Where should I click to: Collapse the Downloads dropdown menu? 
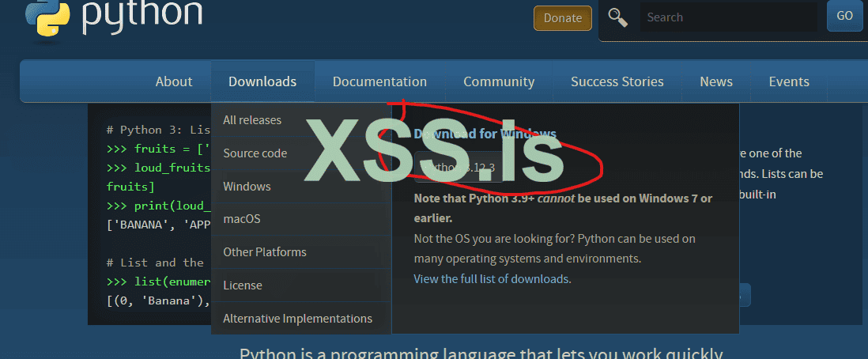coord(262,81)
